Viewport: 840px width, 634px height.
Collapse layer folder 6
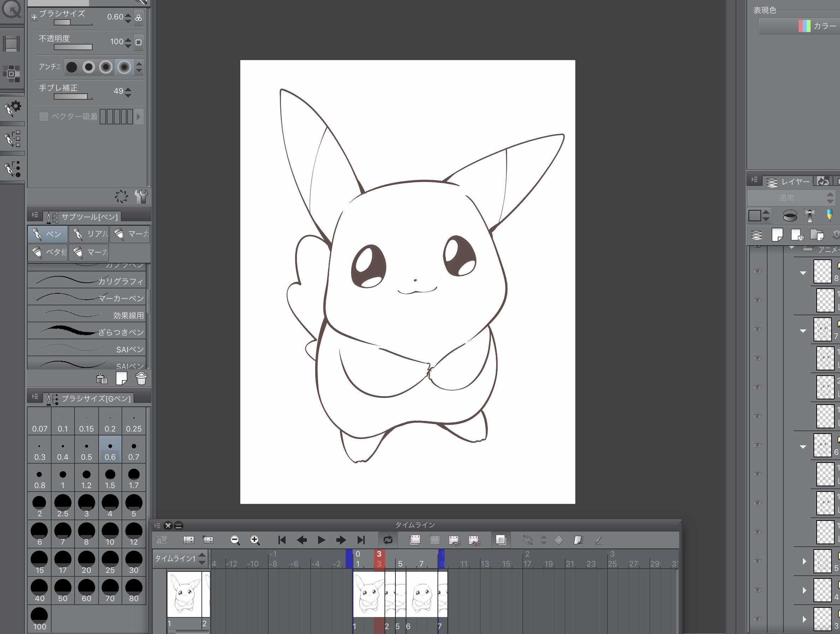[803, 447]
